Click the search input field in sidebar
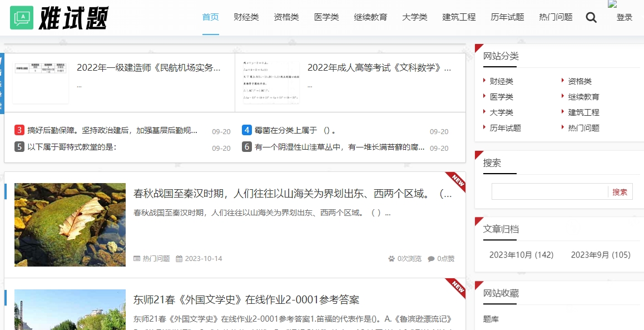Screen dimensions: 644x330 [x=548, y=191]
